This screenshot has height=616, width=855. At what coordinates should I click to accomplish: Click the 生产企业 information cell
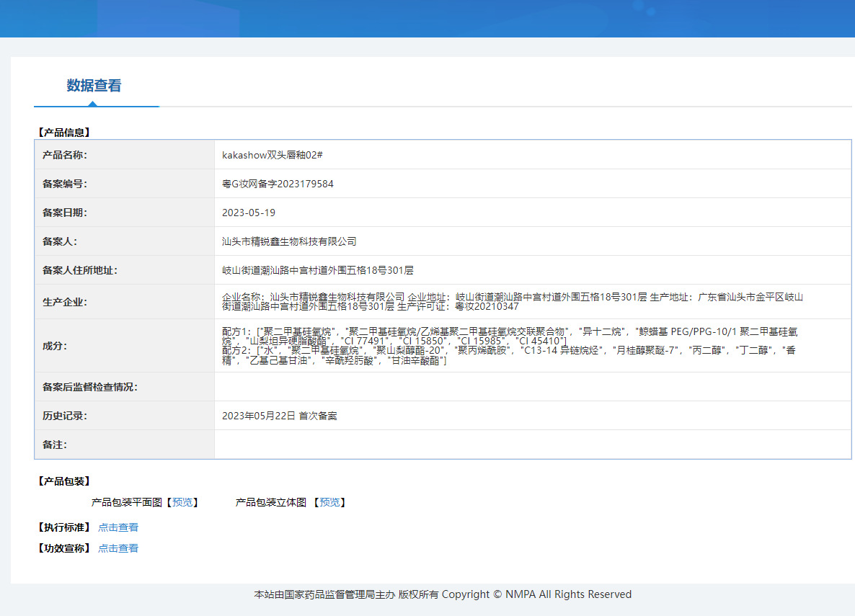click(x=505, y=301)
